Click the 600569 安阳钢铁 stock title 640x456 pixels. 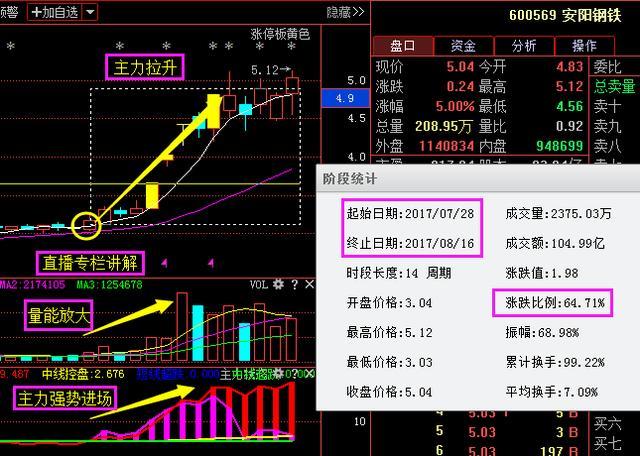point(565,16)
